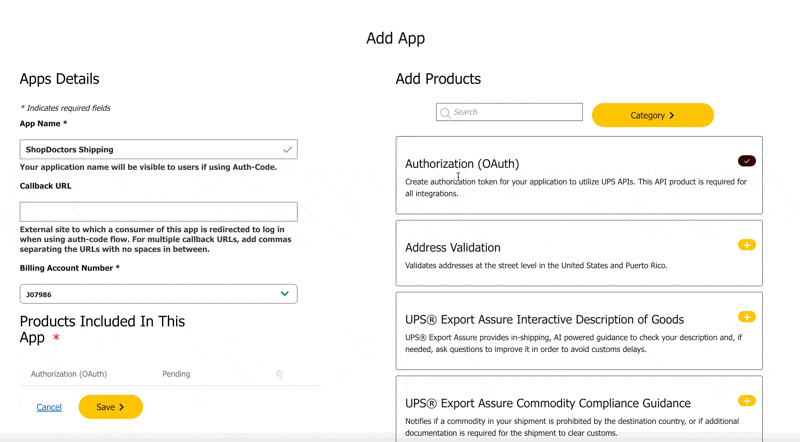The image size is (800, 442).
Task: Save the new app
Action: pyautogui.click(x=111, y=407)
